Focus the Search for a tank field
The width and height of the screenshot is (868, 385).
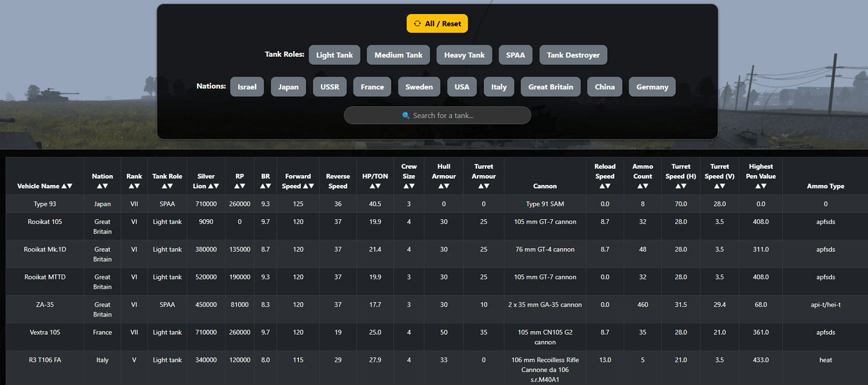(x=437, y=115)
